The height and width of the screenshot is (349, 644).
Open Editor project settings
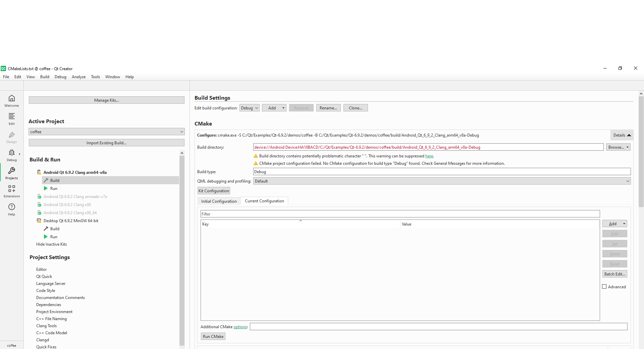pyautogui.click(x=42, y=269)
